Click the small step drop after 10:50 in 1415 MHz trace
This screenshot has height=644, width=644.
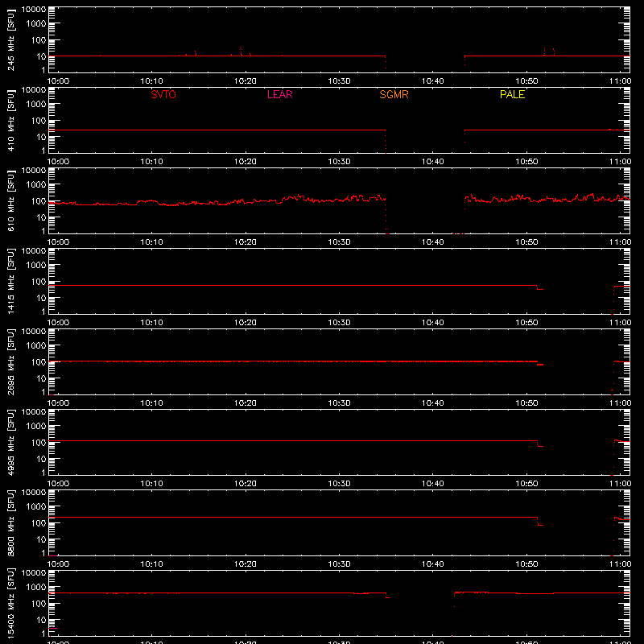tap(540, 289)
